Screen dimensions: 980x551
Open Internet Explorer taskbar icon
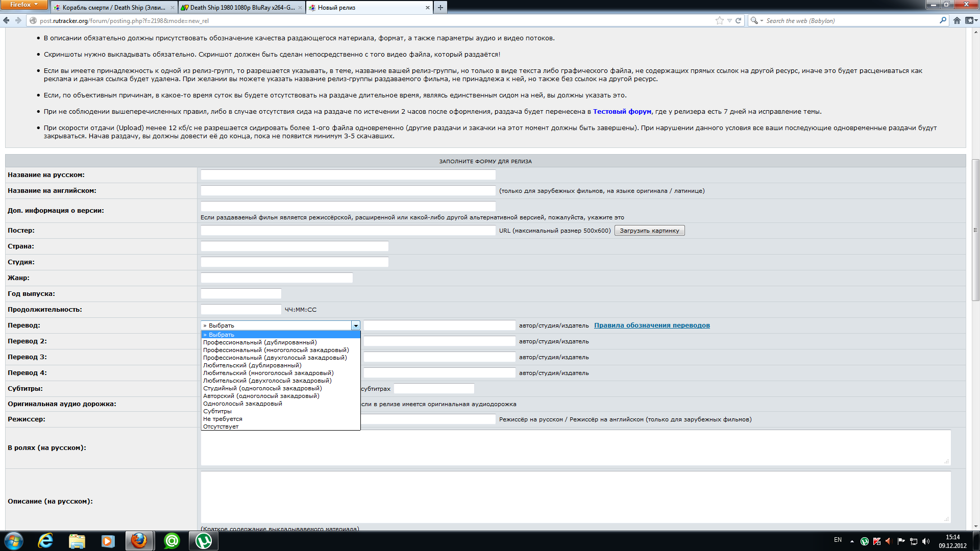(45, 541)
